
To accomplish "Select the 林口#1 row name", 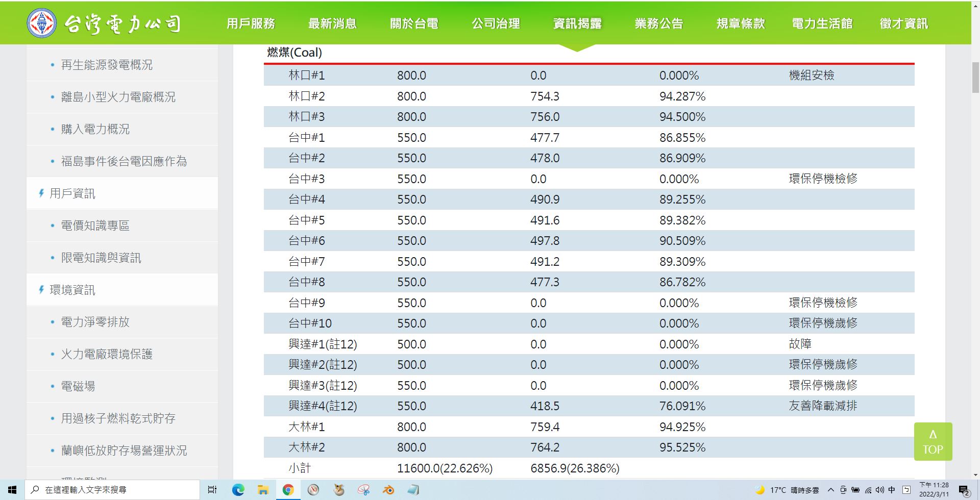I will [x=306, y=76].
